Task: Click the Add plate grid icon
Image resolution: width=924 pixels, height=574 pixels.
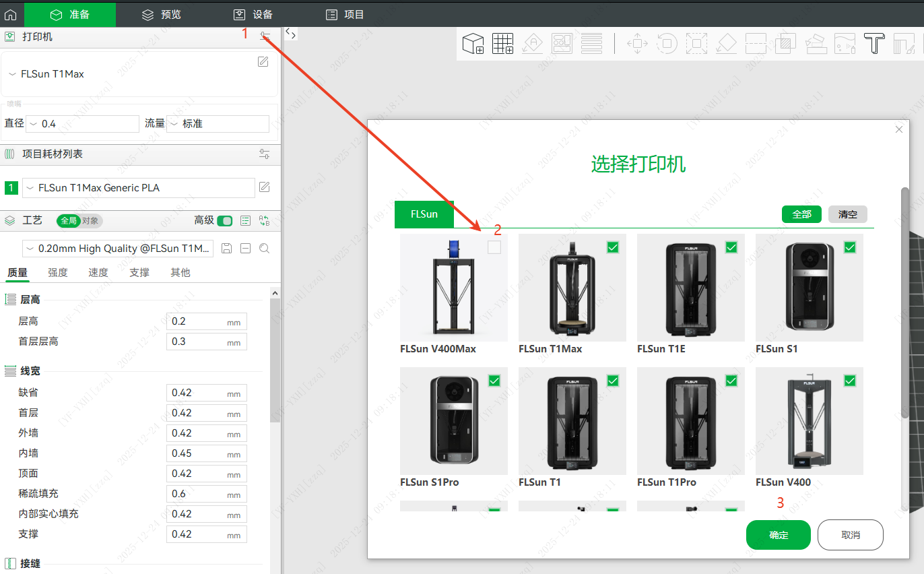Action: [502, 44]
